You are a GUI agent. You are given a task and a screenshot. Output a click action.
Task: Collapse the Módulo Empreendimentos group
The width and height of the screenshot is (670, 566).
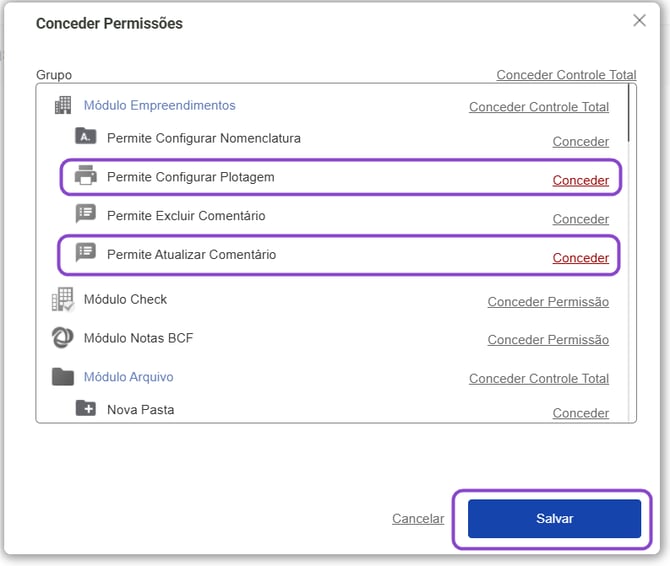[x=159, y=105]
